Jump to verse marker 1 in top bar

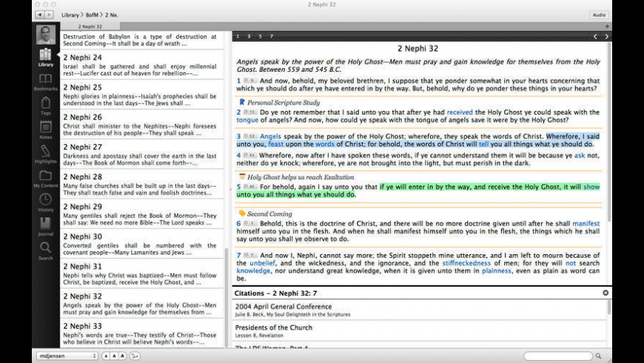[238, 36]
